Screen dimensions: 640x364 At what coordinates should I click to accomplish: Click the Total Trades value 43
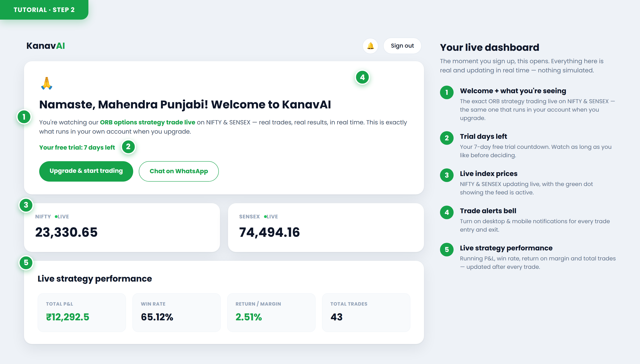click(336, 317)
